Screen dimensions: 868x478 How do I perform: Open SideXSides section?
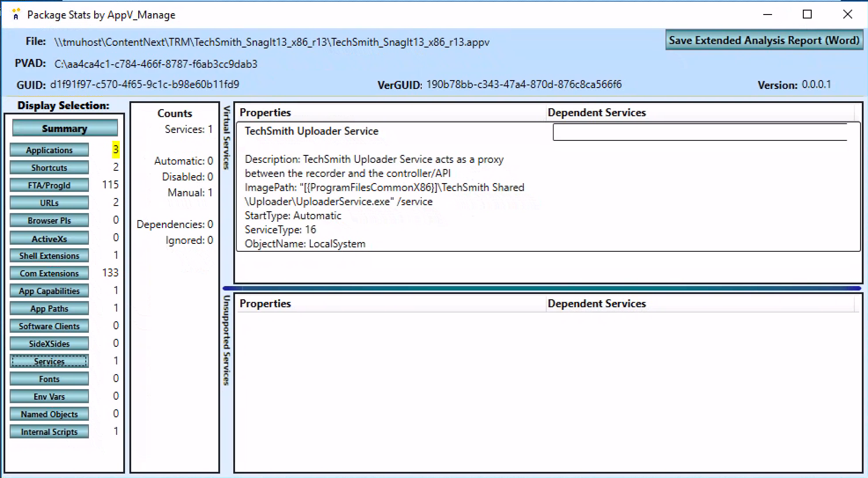49,344
